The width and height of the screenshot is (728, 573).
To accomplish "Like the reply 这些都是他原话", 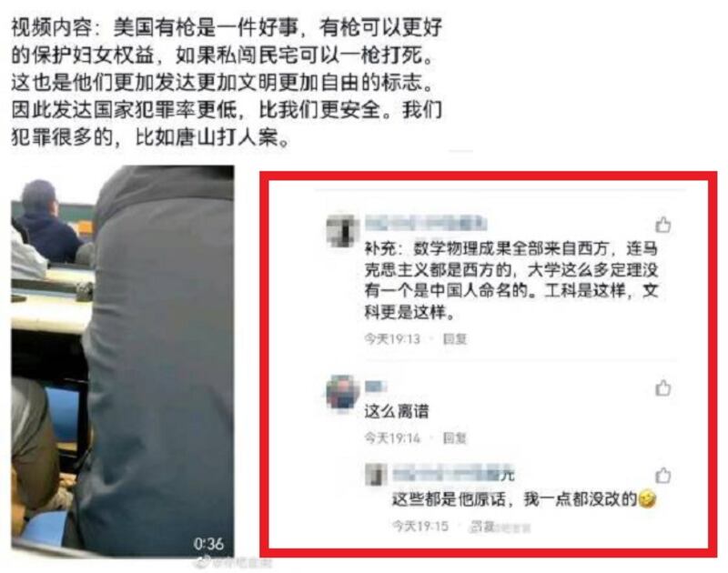I will pos(662,475).
